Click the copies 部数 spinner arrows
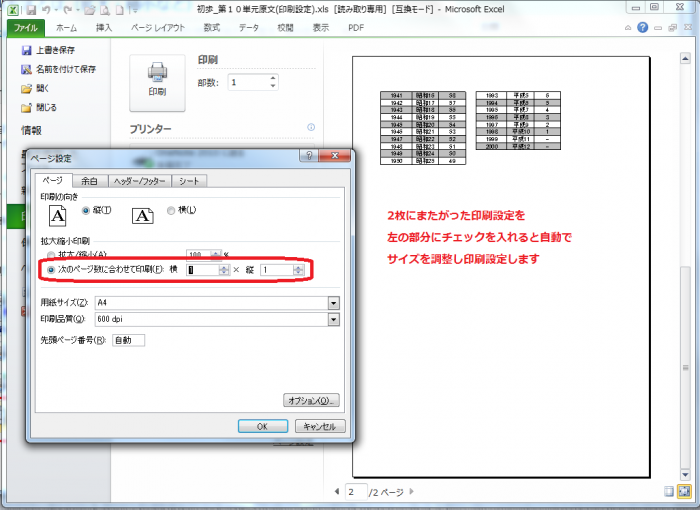This screenshot has width=700, height=510. (x=273, y=82)
